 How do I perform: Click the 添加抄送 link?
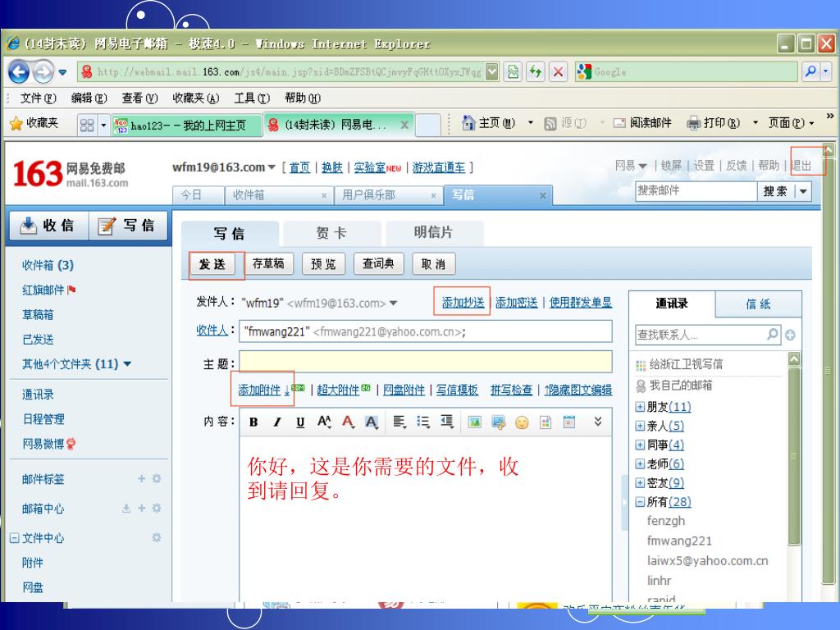point(463,303)
